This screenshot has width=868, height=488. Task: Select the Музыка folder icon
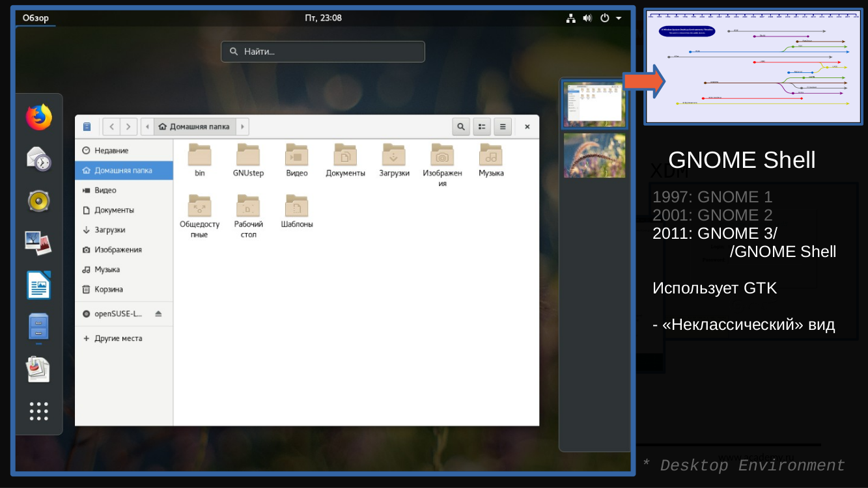[491, 160]
